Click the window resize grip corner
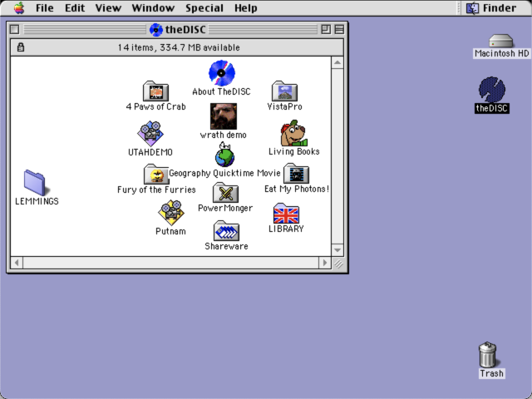 coord(338,264)
